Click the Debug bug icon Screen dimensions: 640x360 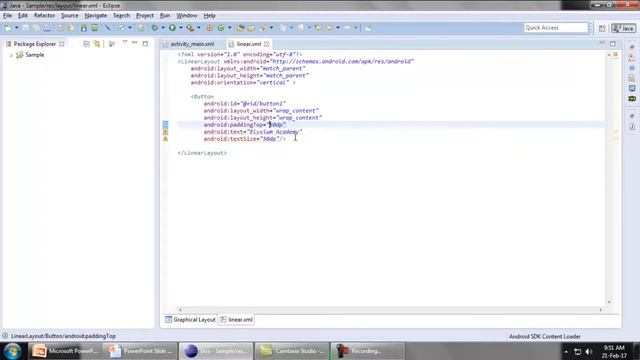tap(155, 28)
